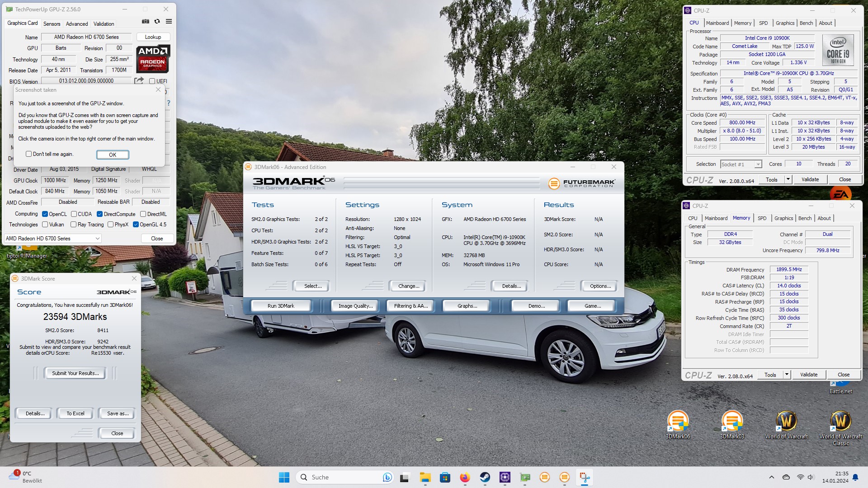Open SPD tab in lower CPU-Z window
Image resolution: width=868 pixels, height=488 pixels.
click(762, 218)
